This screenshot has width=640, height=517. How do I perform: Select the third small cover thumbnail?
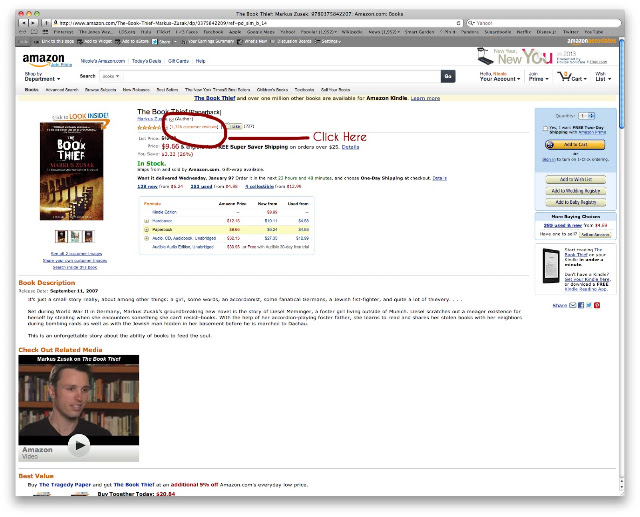click(89, 236)
